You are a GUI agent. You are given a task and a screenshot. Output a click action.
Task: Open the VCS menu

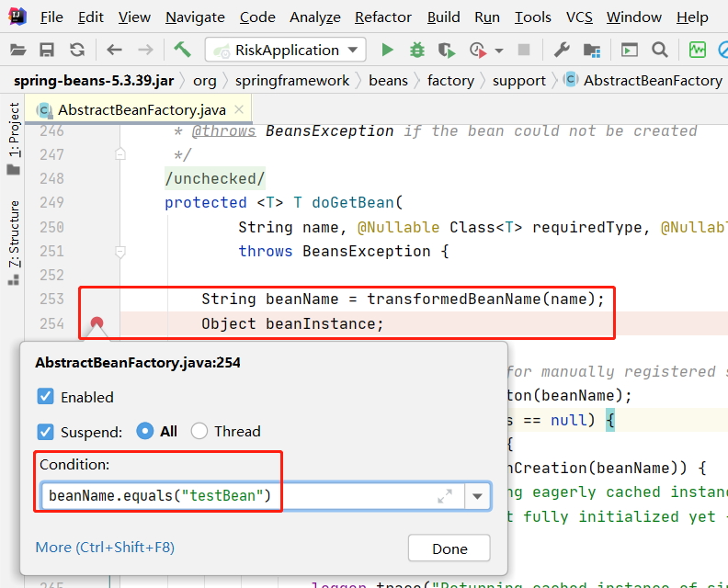[579, 17]
